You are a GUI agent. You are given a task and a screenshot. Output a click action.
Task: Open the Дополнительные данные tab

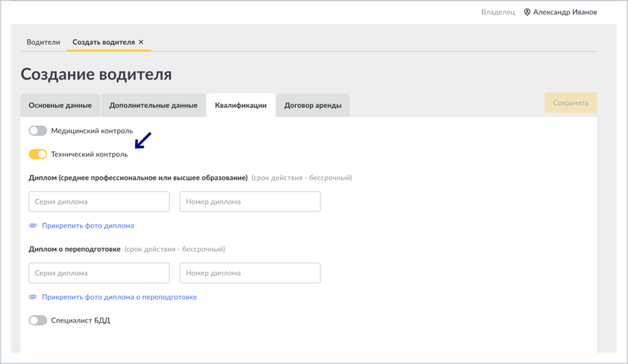[153, 105]
